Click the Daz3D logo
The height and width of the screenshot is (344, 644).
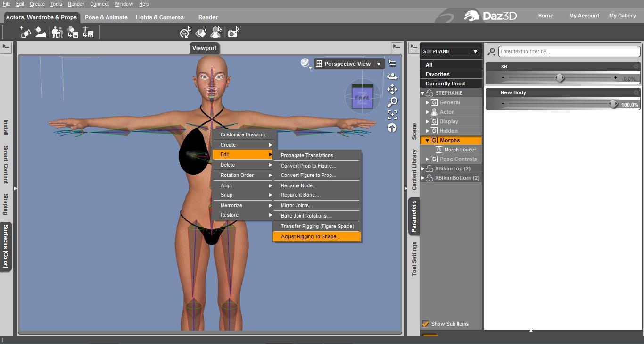tap(490, 16)
